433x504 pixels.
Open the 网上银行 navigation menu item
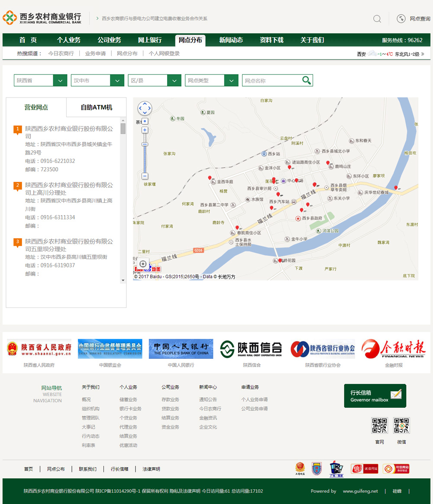click(x=150, y=40)
